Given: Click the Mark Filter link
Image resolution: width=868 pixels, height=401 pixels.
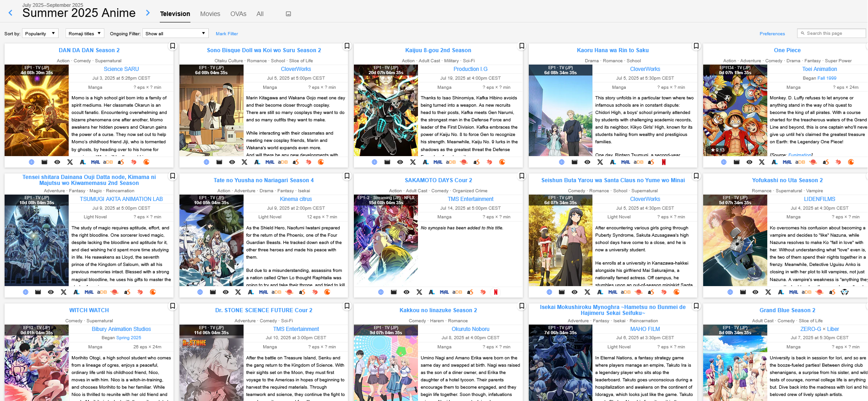Looking at the screenshot, I should (x=227, y=34).
